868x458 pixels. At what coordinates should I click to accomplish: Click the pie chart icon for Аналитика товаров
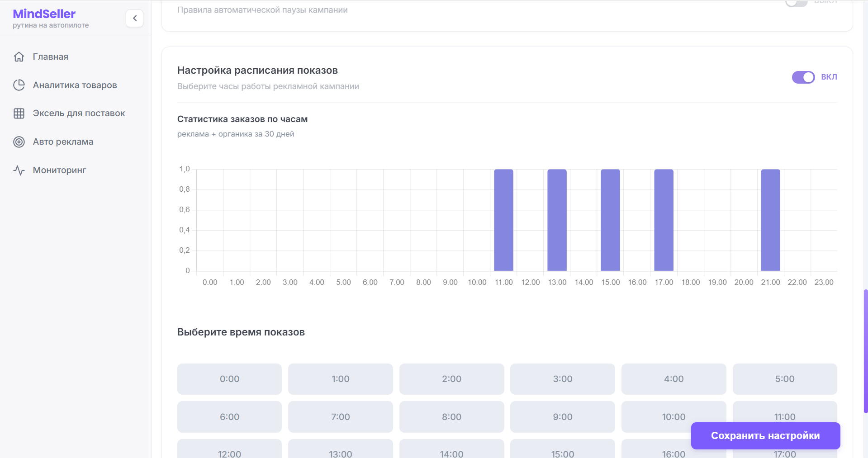coord(19,85)
